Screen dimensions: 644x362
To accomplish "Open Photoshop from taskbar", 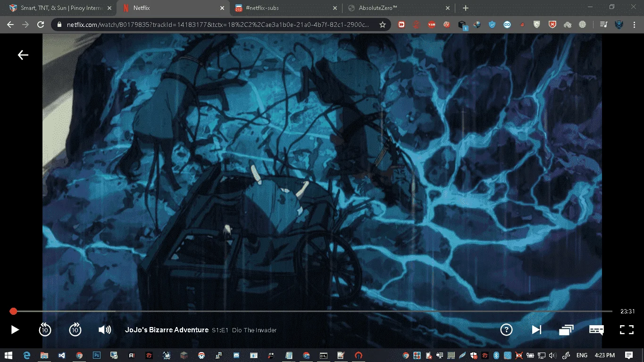I will (x=97, y=355).
